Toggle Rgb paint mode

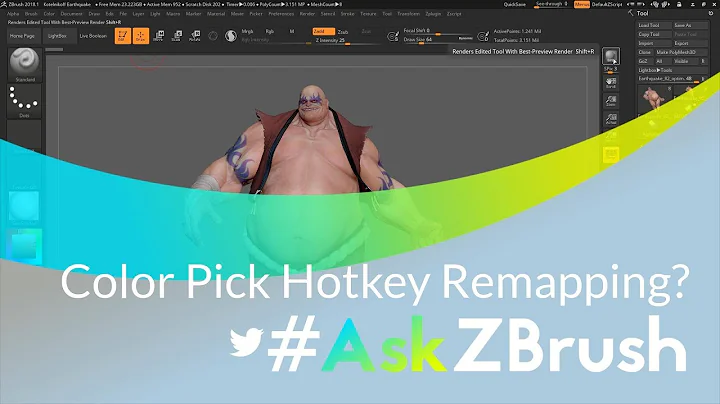[270, 31]
